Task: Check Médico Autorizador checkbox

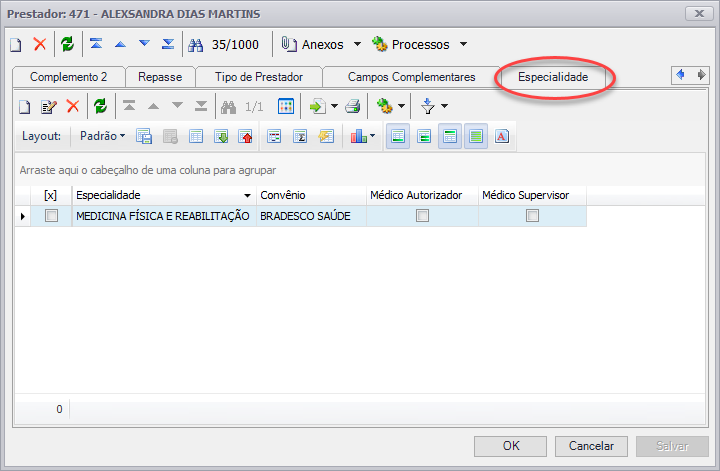Action: click(422, 215)
